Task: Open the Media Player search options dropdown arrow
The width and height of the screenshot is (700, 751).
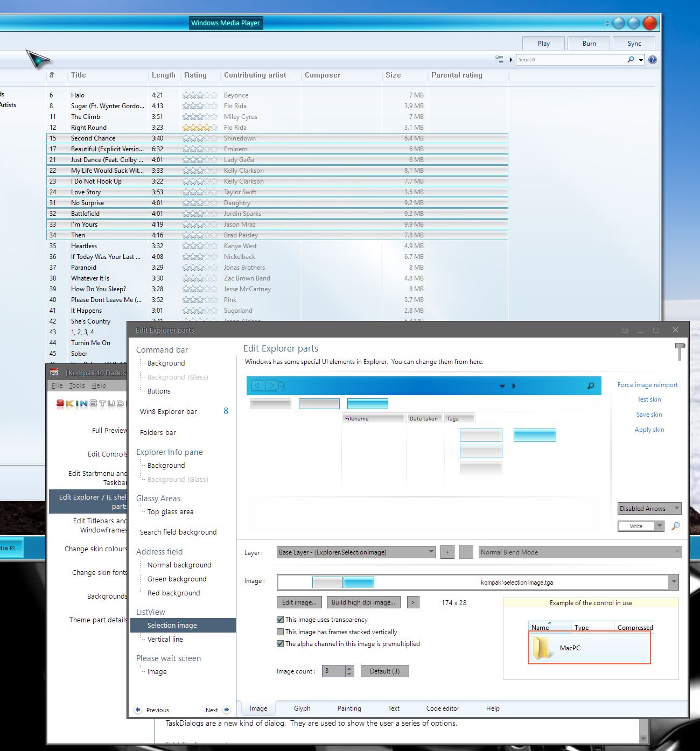Action: tap(641, 60)
